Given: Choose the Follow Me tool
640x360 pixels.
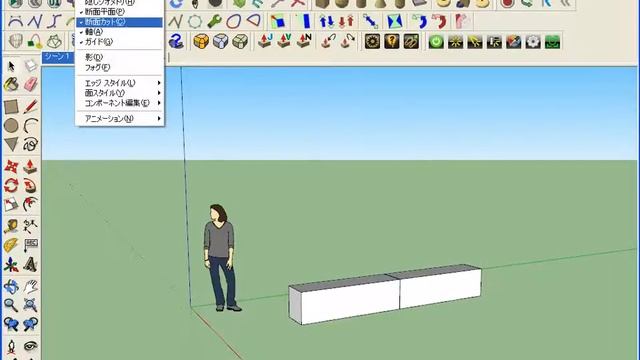Looking at the screenshot, I should pos(31,186).
